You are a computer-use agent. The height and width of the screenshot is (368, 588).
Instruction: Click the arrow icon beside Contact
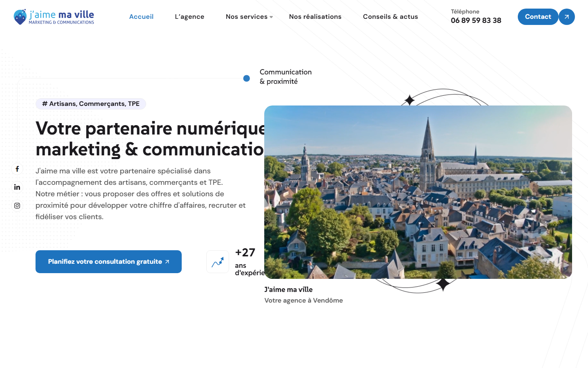(x=567, y=17)
